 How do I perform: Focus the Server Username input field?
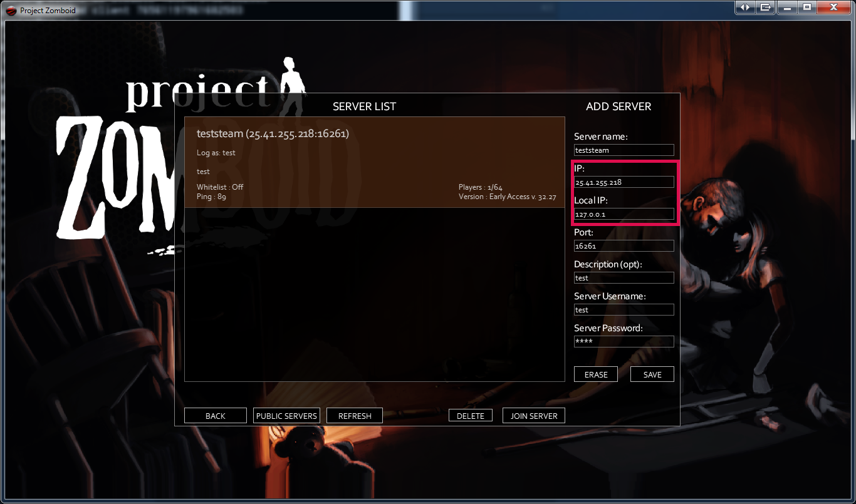tap(624, 310)
